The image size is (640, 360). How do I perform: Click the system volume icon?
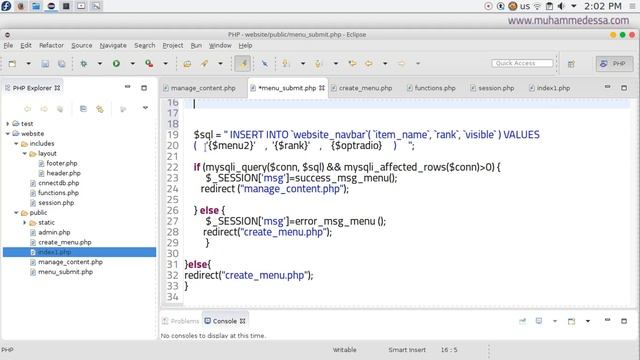(562, 6)
